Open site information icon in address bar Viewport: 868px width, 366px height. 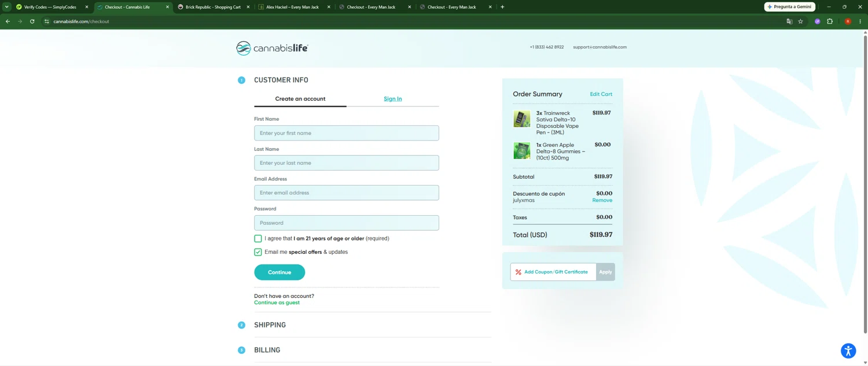47,21
